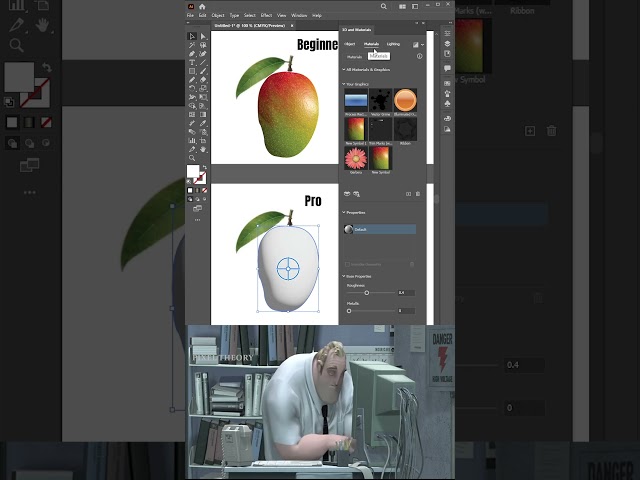Select the Gerbera flower graphic thumbnail
640x480 pixels.
tap(356, 158)
